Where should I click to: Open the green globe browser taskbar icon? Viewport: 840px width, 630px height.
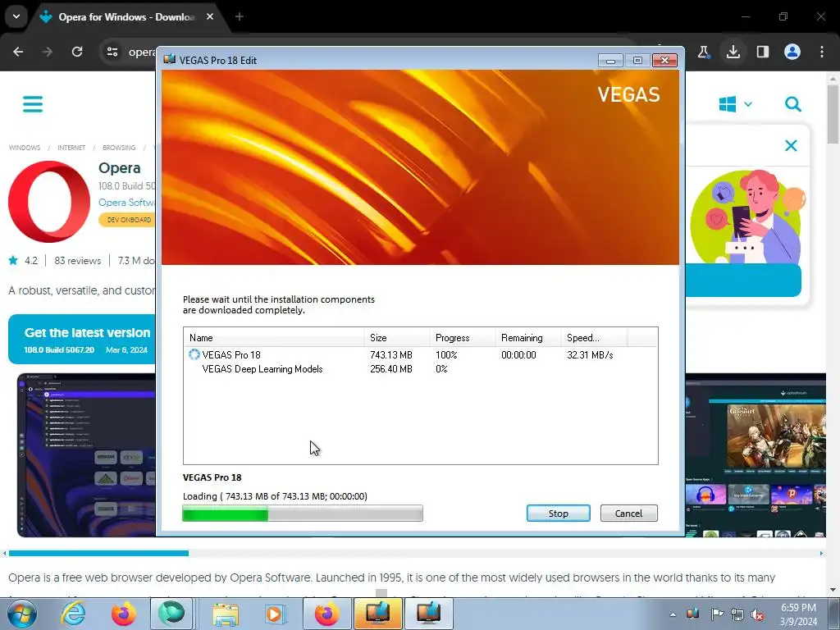pos(171,614)
